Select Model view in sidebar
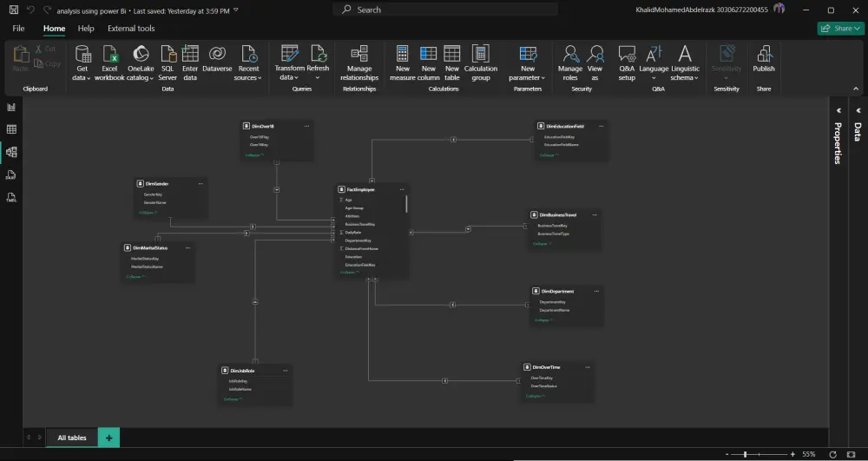Screen dimensions: 868x461 click(11, 152)
